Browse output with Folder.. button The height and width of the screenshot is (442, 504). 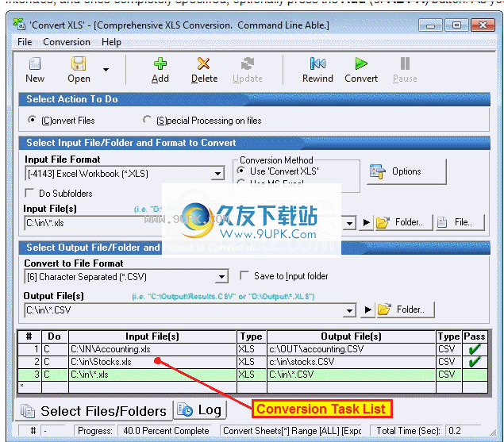[x=406, y=310]
